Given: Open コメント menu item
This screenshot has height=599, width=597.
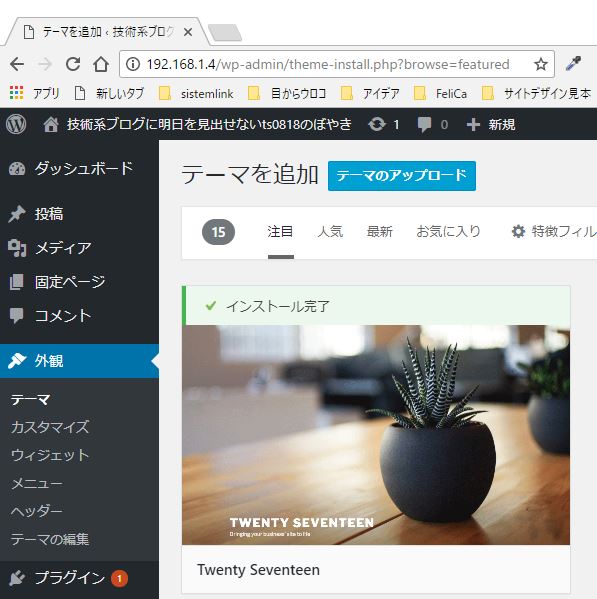Looking at the screenshot, I should click(x=79, y=316).
